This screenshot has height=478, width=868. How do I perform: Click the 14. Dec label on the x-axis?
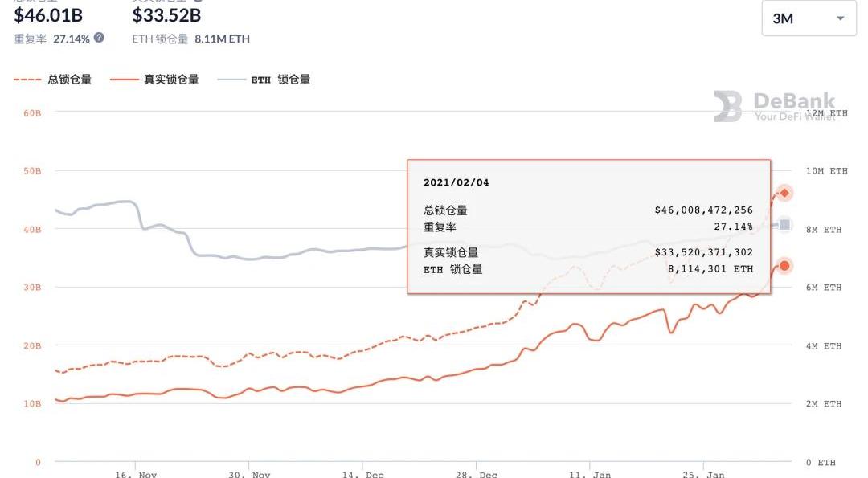point(363,474)
